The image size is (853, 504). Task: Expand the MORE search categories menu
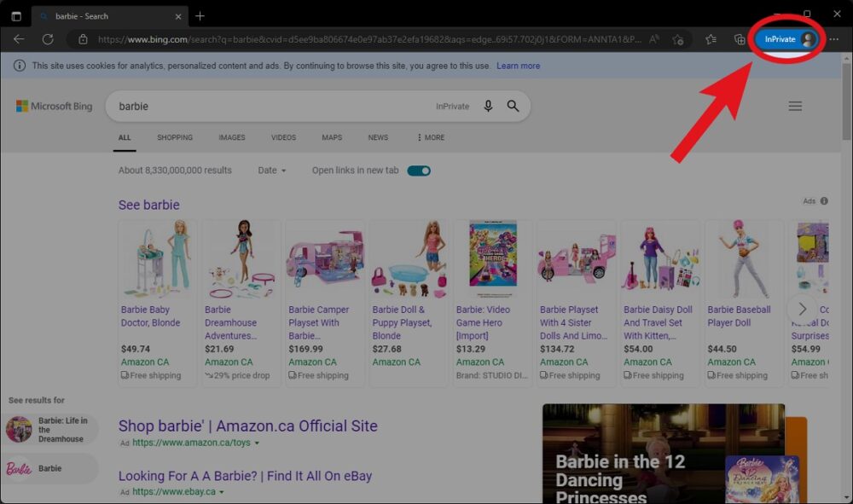pyautogui.click(x=429, y=137)
